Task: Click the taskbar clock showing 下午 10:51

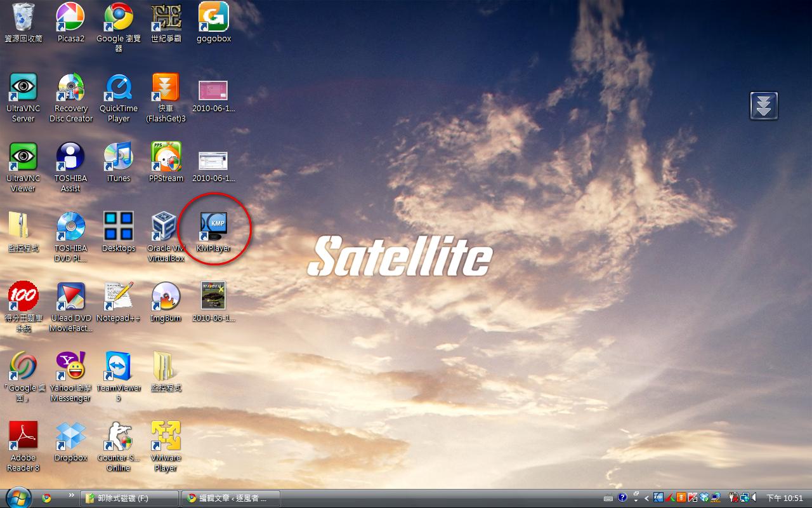Action: pyautogui.click(x=785, y=498)
